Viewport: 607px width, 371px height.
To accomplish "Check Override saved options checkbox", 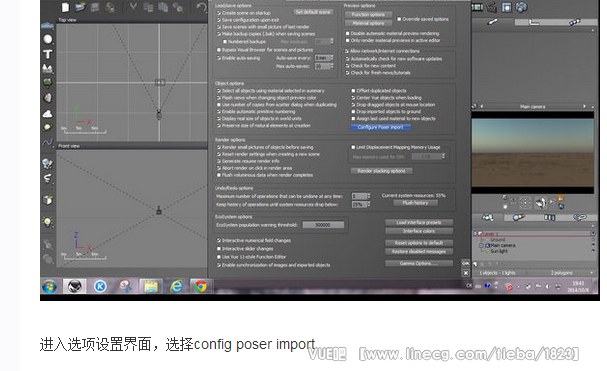I will (x=399, y=19).
